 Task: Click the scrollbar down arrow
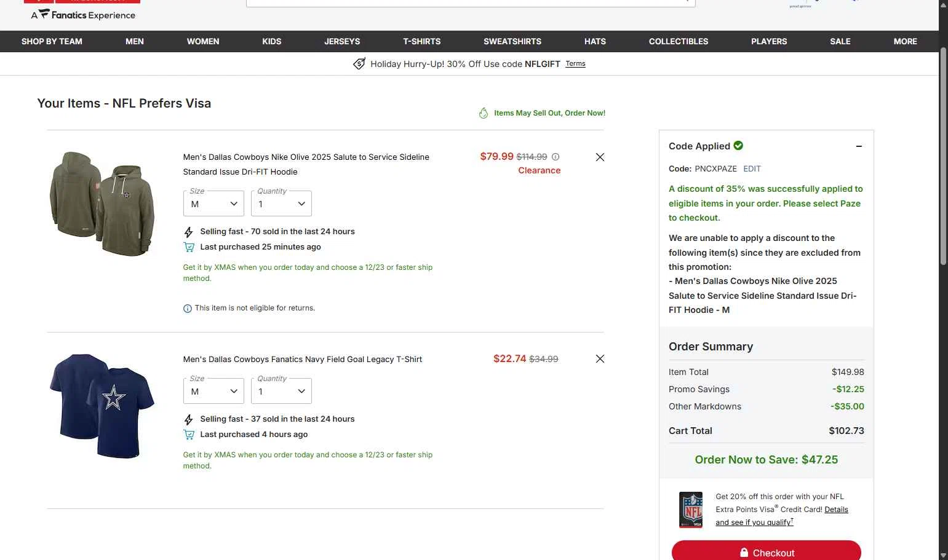[x=943, y=556]
